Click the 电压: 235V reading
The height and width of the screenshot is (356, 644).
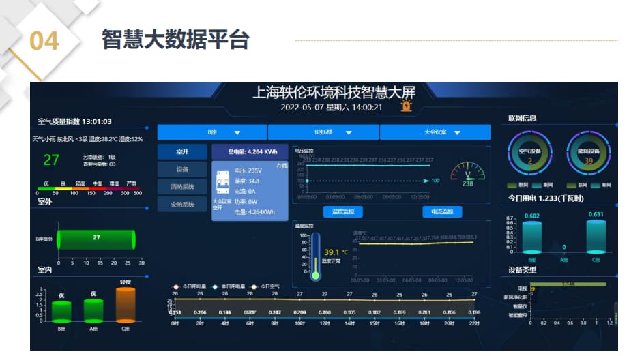pyautogui.click(x=248, y=170)
